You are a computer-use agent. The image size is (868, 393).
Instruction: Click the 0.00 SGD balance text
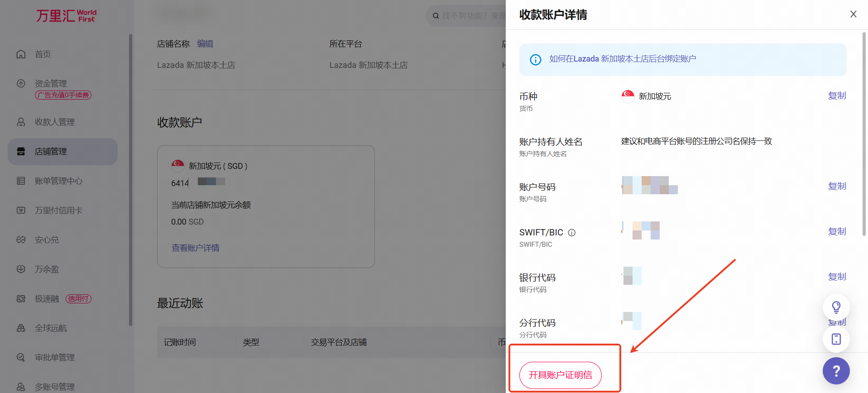pyautogui.click(x=187, y=222)
